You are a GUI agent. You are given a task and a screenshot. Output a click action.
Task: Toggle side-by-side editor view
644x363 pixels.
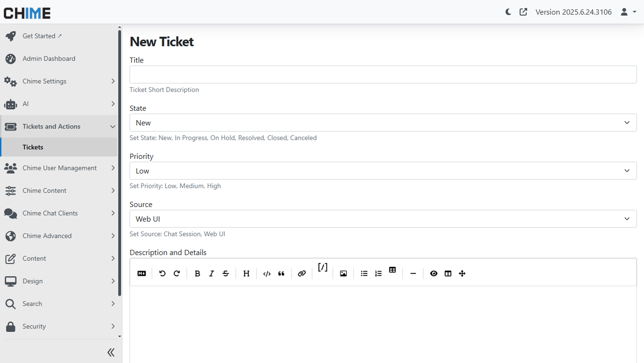[448, 273]
